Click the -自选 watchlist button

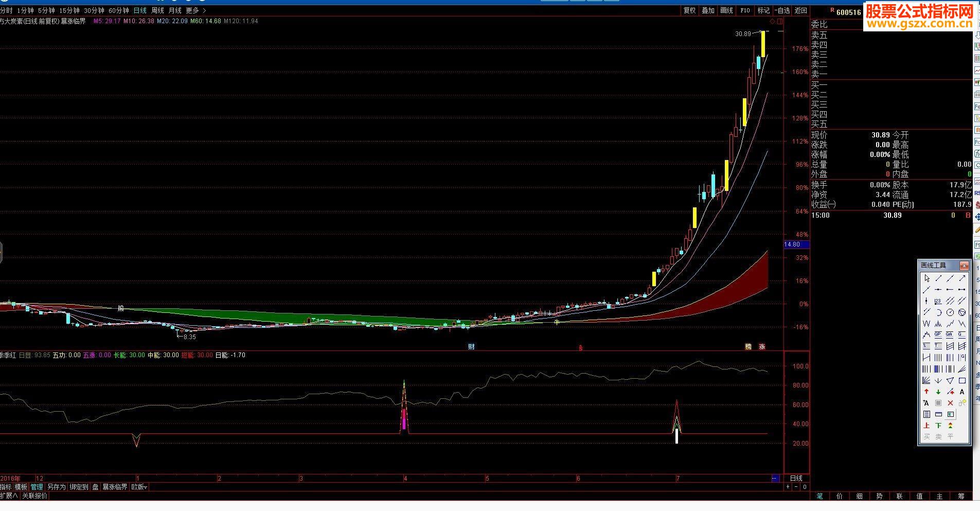point(782,10)
